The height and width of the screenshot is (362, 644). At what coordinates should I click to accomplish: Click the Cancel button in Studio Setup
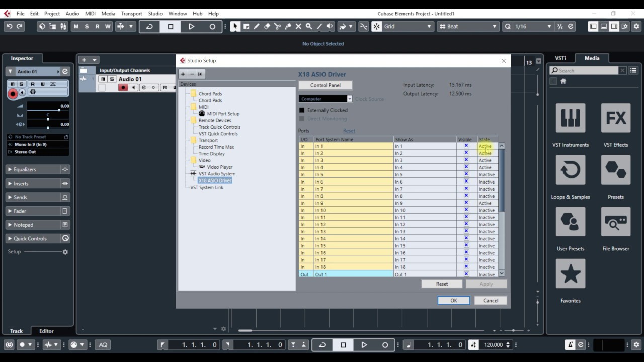click(491, 300)
